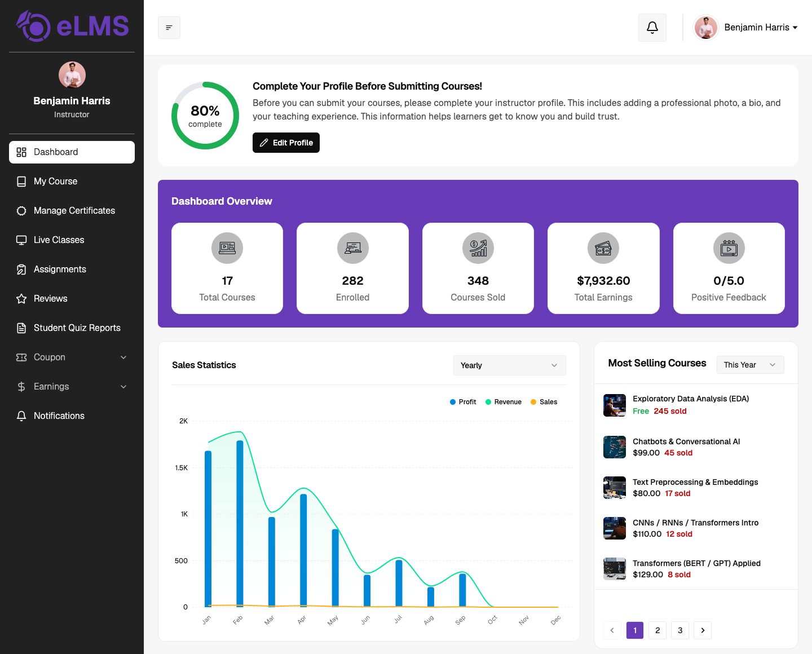This screenshot has height=654, width=812.
Task: Go to Dashboard in sidebar
Action: pos(72,152)
